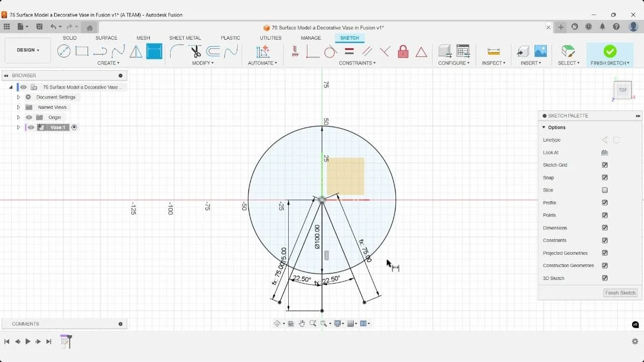
Task: Toggle the Projected Geometries checkbox
Action: pos(605,253)
